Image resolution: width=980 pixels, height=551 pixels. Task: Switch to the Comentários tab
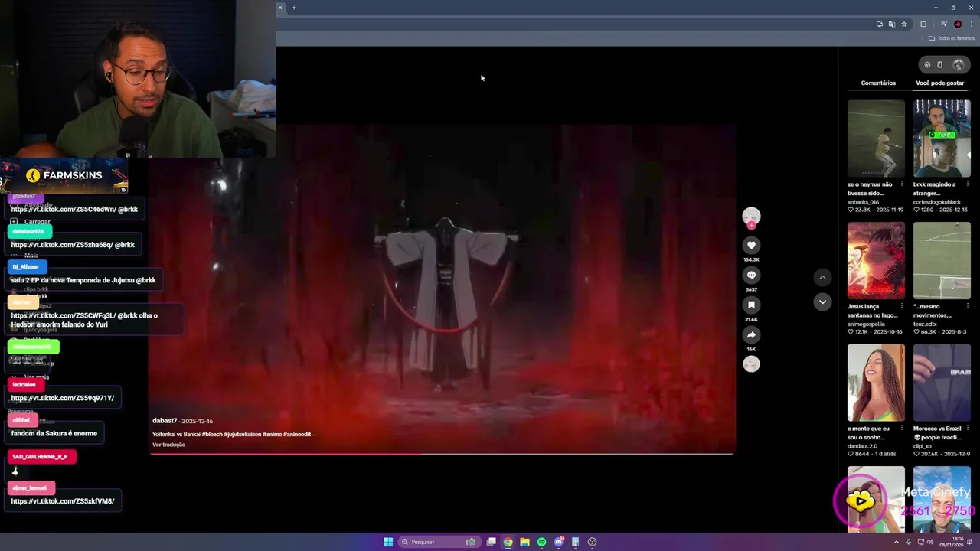878,83
